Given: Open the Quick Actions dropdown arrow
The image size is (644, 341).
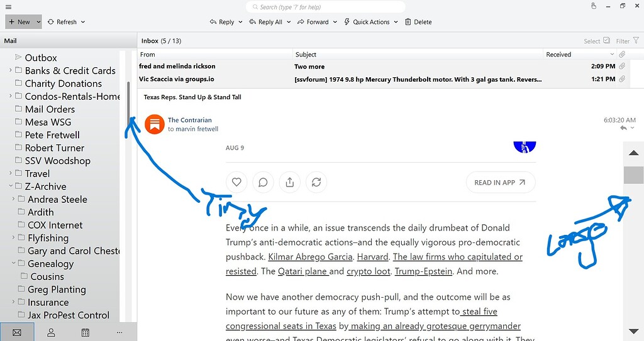Looking at the screenshot, I should click(x=396, y=22).
